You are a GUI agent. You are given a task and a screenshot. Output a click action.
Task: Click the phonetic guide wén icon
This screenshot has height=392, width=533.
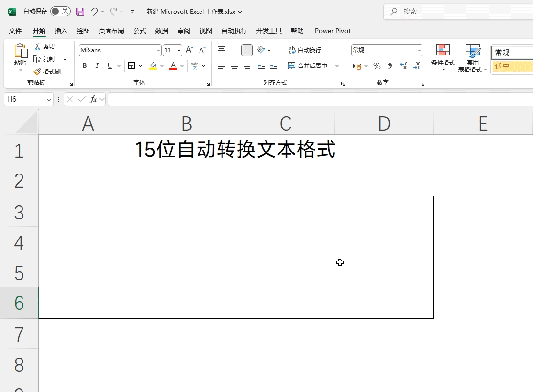coord(195,66)
